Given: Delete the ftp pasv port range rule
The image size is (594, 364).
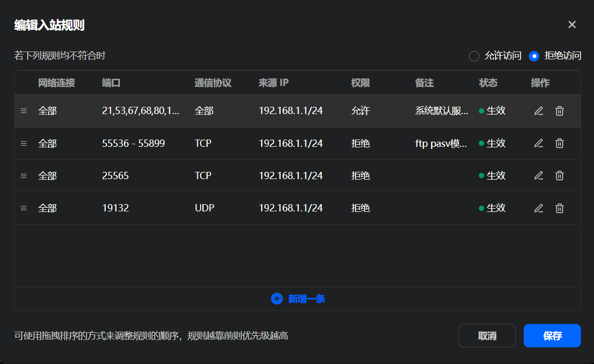Looking at the screenshot, I should [560, 143].
